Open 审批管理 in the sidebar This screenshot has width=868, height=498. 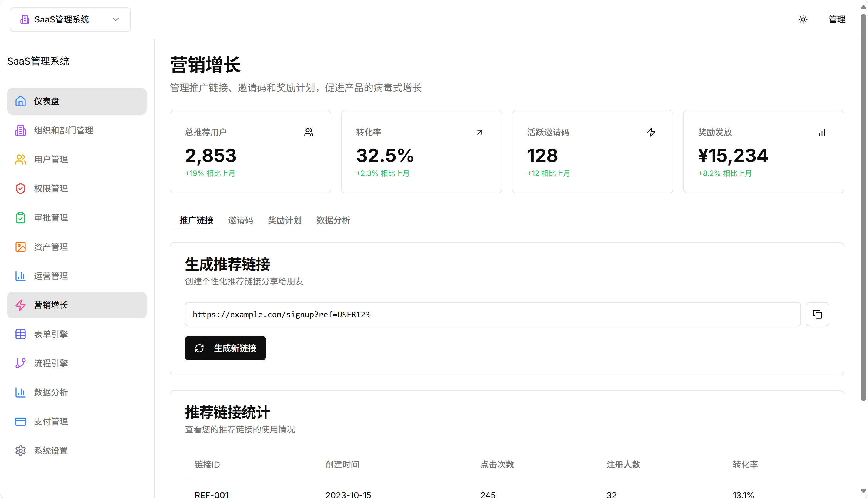pyautogui.click(x=77, y=217)
